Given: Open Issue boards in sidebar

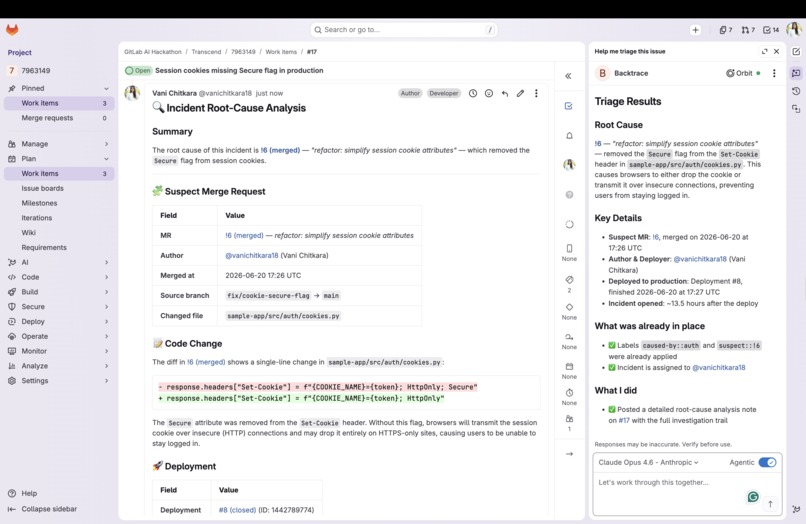Looking at the screenshot, I should coord(59,189).
